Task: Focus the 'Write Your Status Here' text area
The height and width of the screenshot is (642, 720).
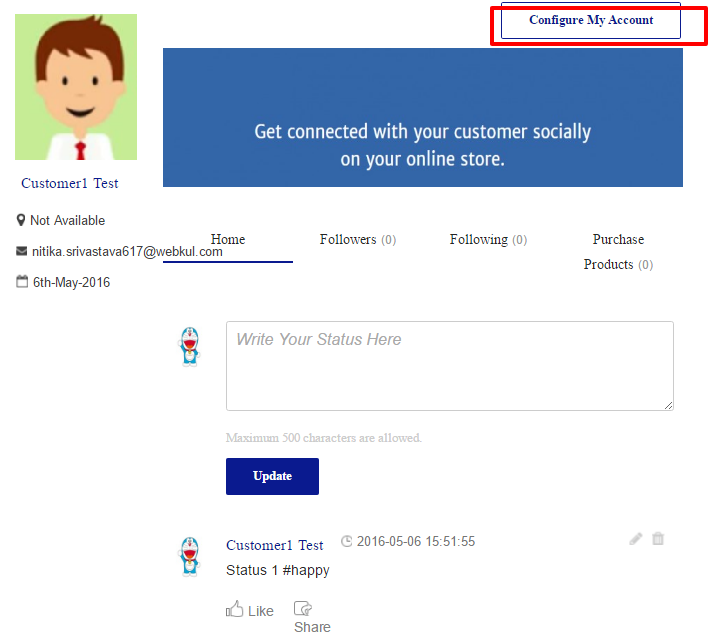Action: pyautogui.click(x=449, y=365)
